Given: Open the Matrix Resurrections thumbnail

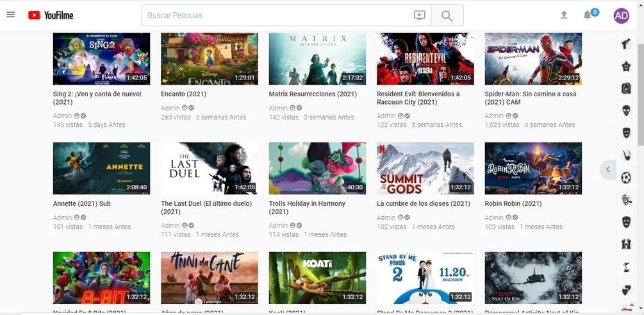Looking at the screenshot, I should pos(317,59).
